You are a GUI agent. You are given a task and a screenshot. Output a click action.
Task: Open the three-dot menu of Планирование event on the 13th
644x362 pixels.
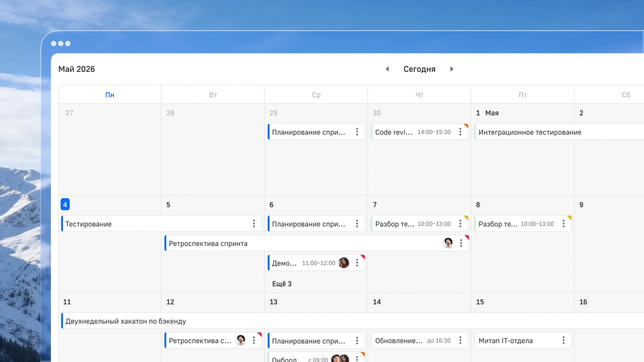coord(357,340)
